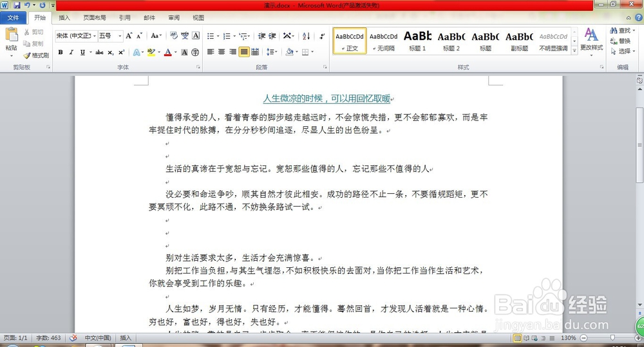Switch to Full Screen Reading view button
This screenshot has width=644, height=347.
[x=526, y=338]
